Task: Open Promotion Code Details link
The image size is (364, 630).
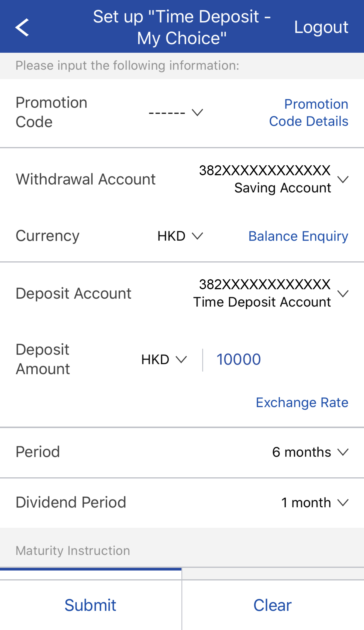Action: coord(309,113)
